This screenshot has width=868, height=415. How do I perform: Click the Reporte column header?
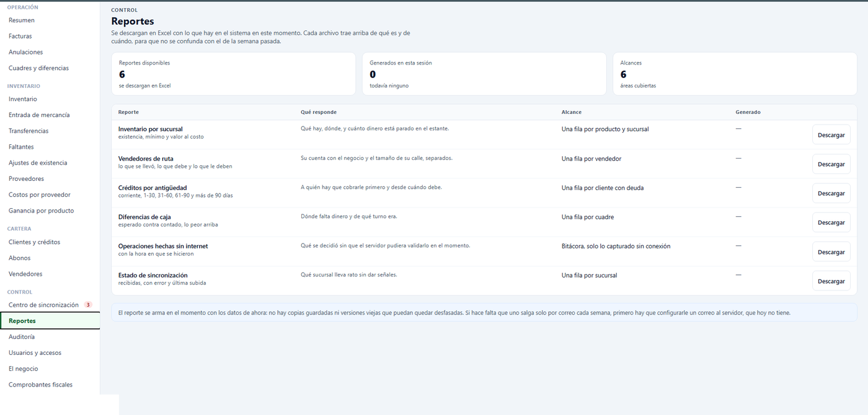(x=129, y=112)
